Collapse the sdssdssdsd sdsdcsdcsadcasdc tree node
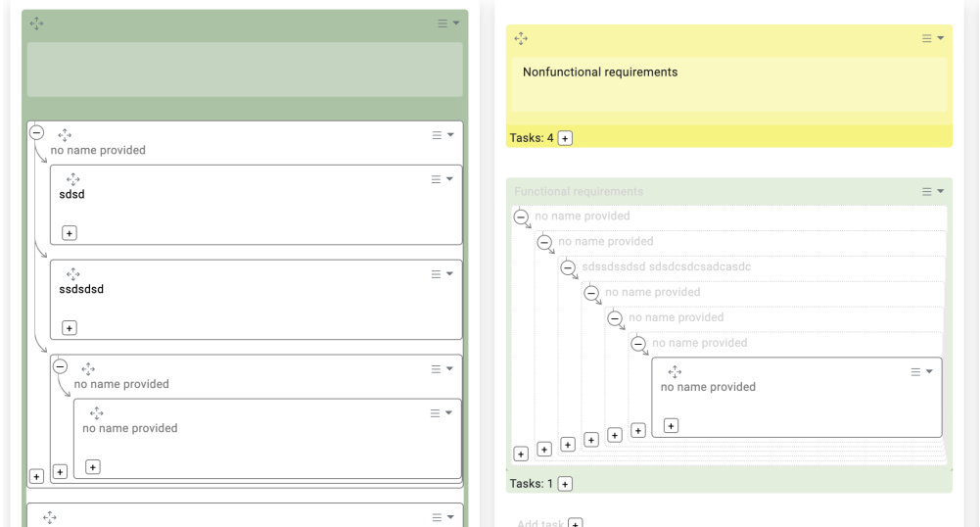The height and width of the screenshot is (527, 980). click(x=568, y=267)
